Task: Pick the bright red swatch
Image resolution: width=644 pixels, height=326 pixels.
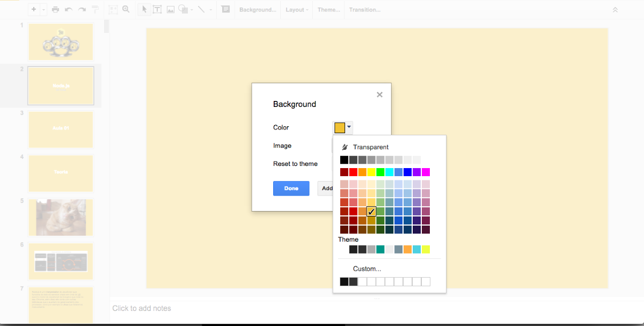Action: tap(353, 172)
